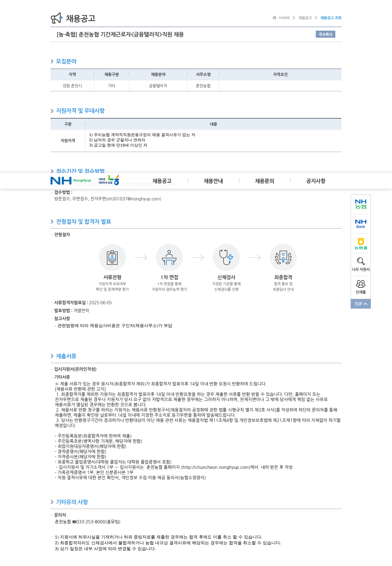Screen dimensions: 392x566
Task: Click the 자격요건 column header
Action: [280, 74]
